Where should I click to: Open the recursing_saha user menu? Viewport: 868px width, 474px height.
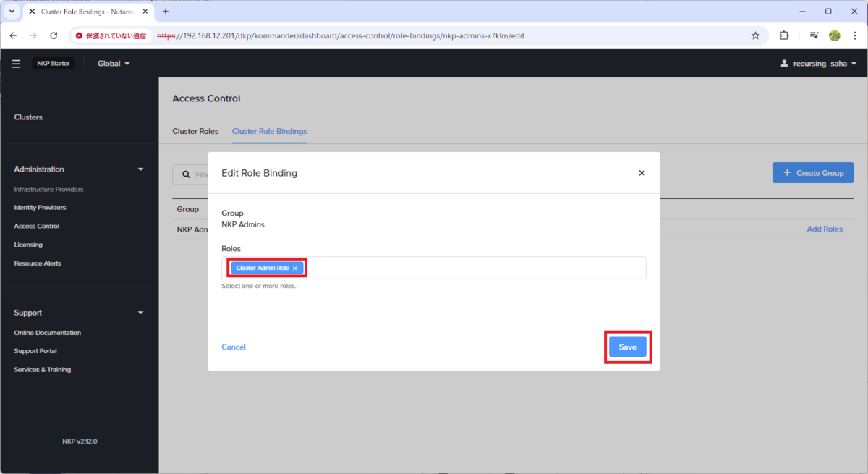[818, 64]
